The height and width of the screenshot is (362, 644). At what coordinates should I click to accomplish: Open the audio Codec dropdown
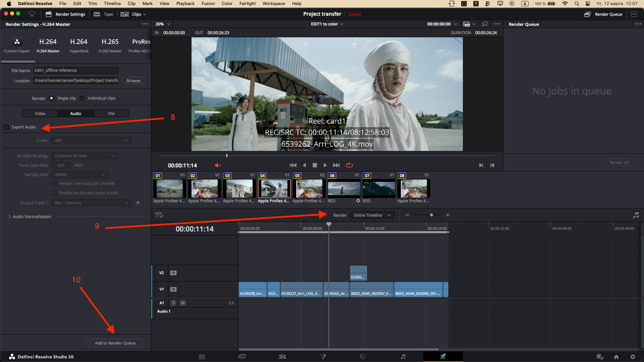(x=91, y=140)
